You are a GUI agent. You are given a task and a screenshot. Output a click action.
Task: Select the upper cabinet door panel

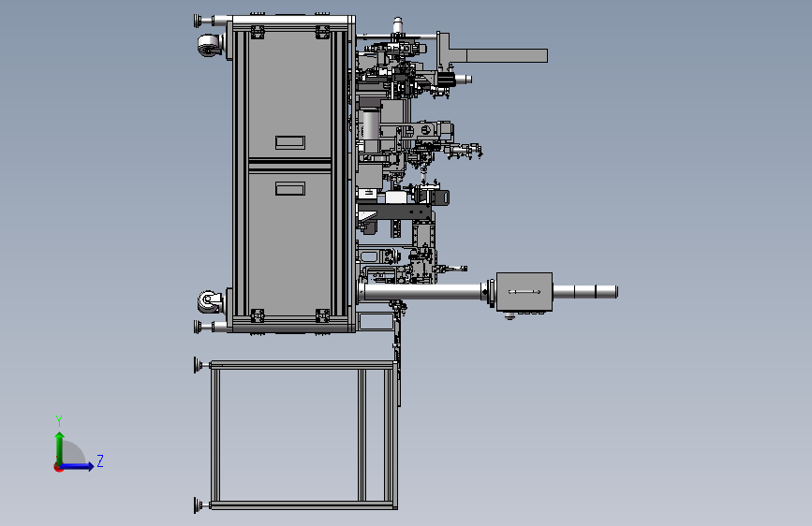click(x=290, y=95)
